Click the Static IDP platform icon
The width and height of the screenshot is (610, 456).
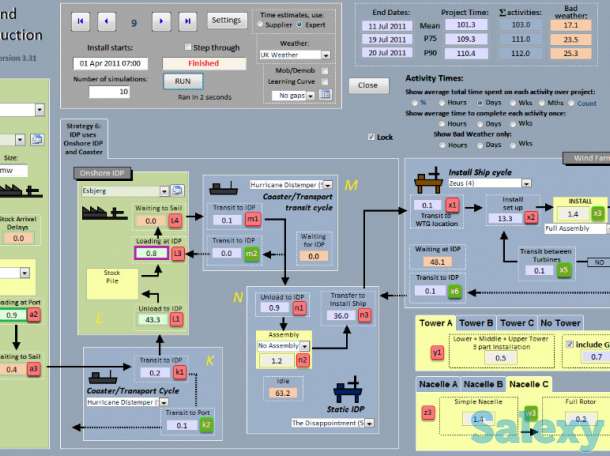click(348, 390)
